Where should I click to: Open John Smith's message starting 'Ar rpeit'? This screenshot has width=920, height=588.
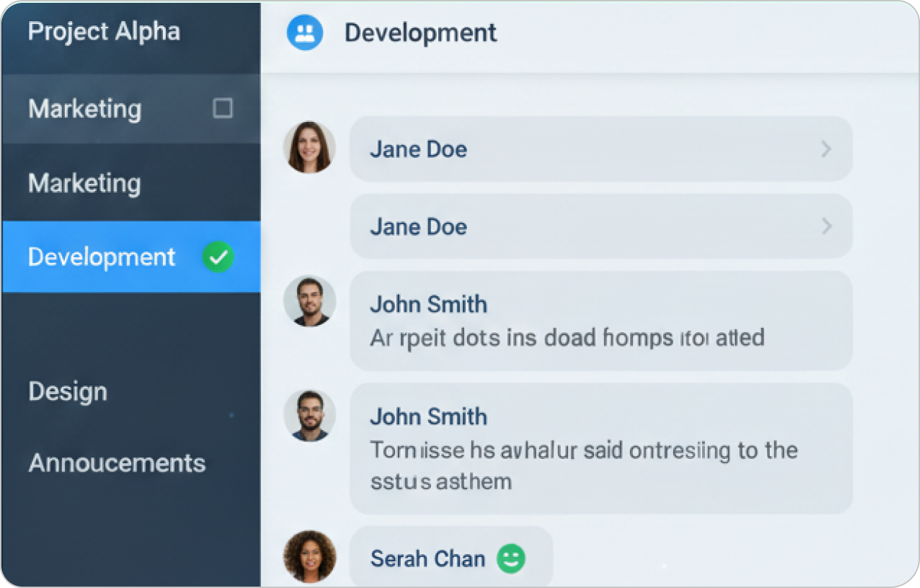coord(600,321)
